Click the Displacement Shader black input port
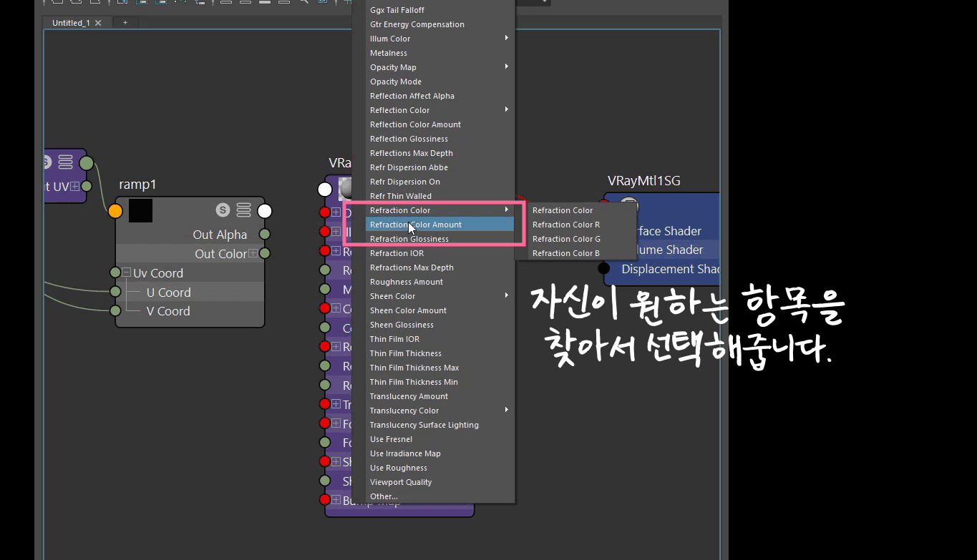The width and height of the screenshot is (977, 560). pyautogui.click(x=604, y=269)
